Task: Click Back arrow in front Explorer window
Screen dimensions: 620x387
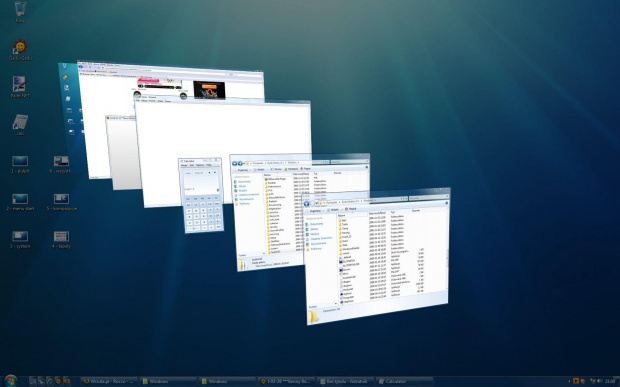Action: click(306, 204)
